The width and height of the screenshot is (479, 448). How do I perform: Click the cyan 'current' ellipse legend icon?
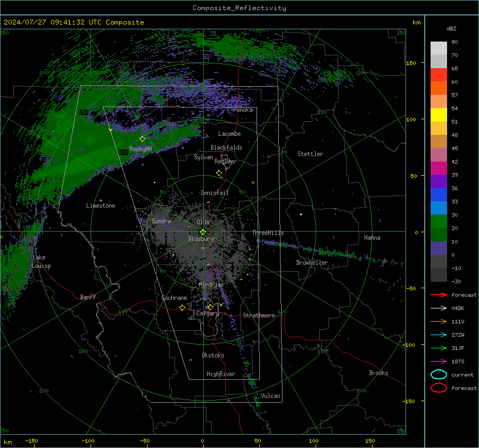[x=439, y=374]
